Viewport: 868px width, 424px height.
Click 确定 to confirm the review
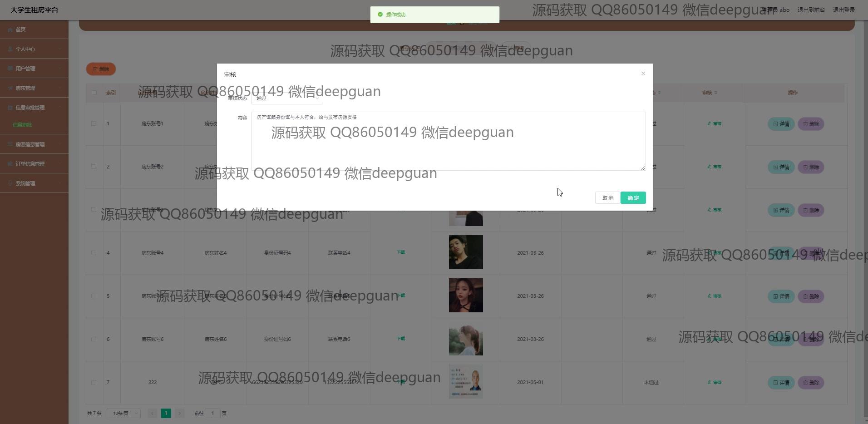click(x=633, y=198)
